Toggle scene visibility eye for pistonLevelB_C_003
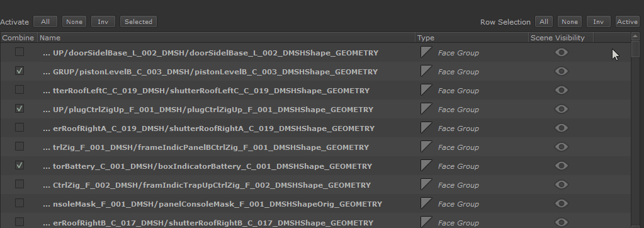 [561, 71]
